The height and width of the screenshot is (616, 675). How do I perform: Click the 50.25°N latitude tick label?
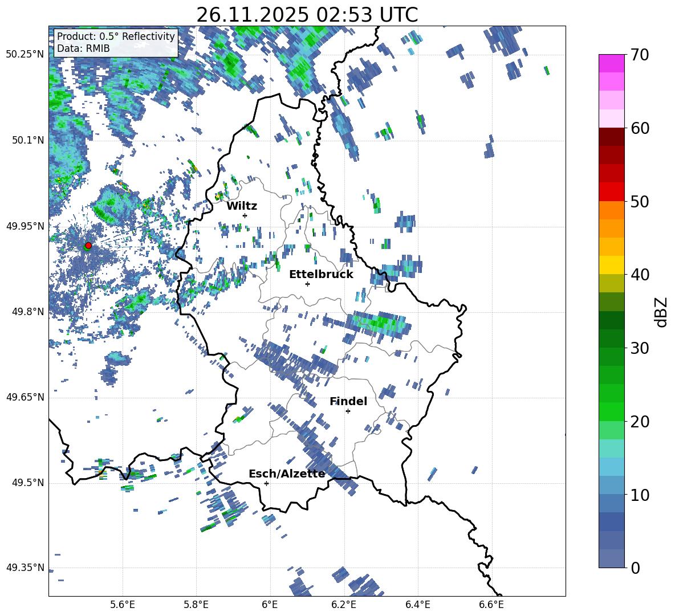click(25, 55)
